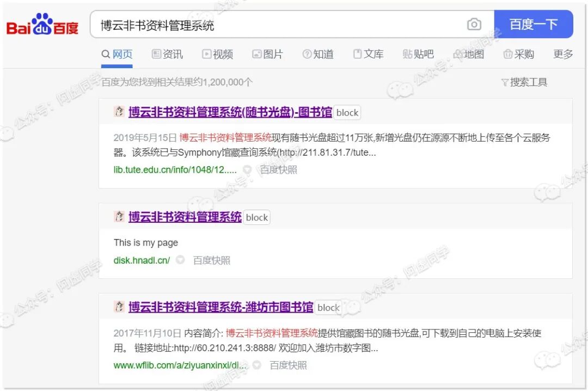Click the shield icon beside lib.tute.edu.cn
The image size is (588, 391).
point(247,170)
